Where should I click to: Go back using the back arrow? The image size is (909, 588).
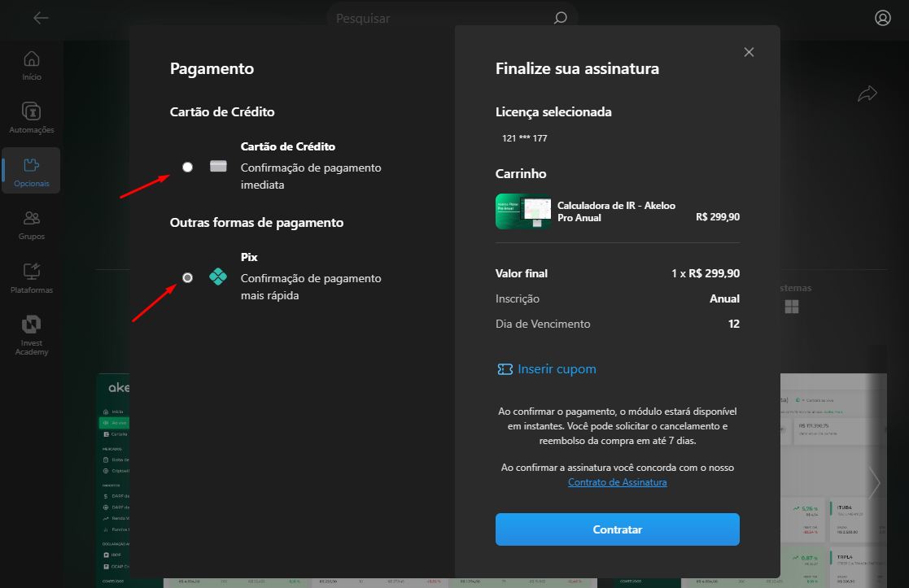point(41,18)
